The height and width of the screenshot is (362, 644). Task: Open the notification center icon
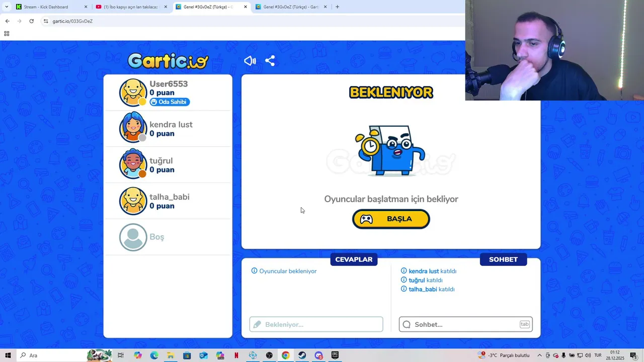(633, 355)
